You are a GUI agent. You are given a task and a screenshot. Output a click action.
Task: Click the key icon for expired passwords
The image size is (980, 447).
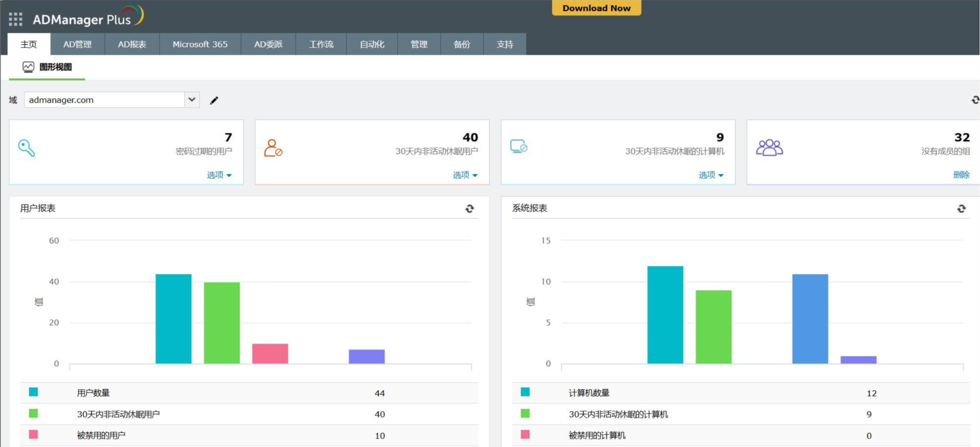[x=26, y=148]
